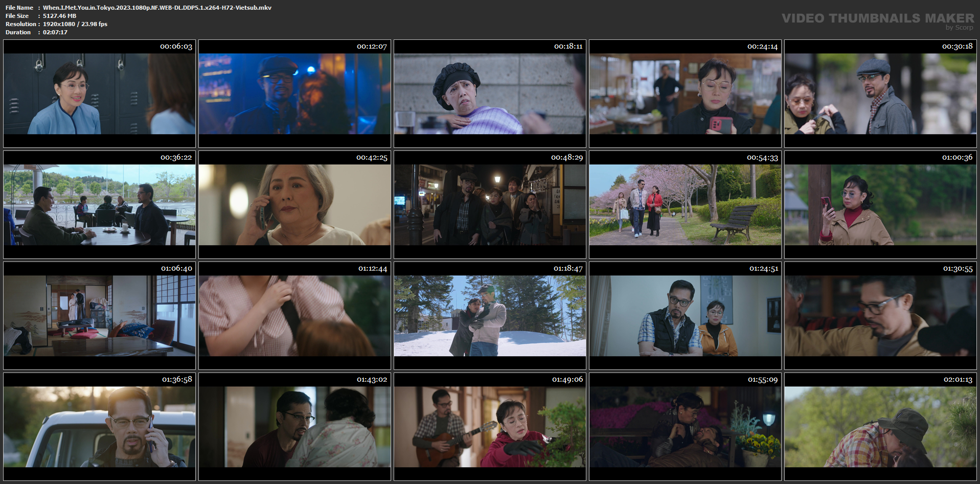Pick the snapshot at 01:30:55
The height and width of the screenshot is (484, 980).
(880, 316)
